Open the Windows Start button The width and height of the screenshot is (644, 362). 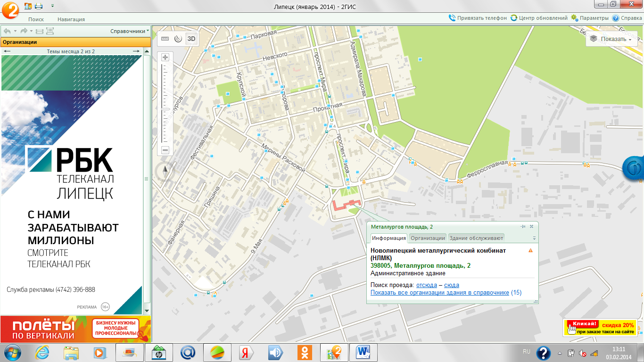[x=13, y=352]
